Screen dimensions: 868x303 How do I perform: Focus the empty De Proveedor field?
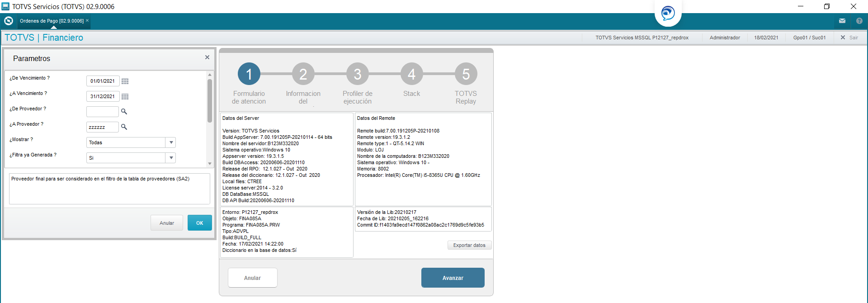(x=103, y=112)
